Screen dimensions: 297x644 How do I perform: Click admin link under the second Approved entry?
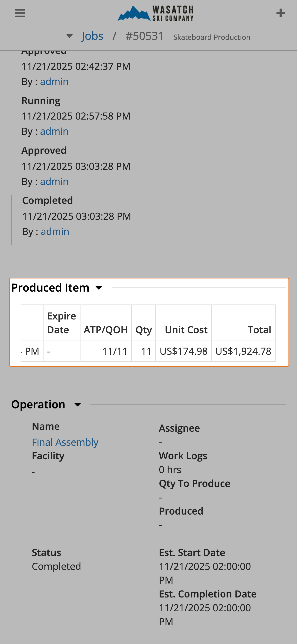click(54, 181)
